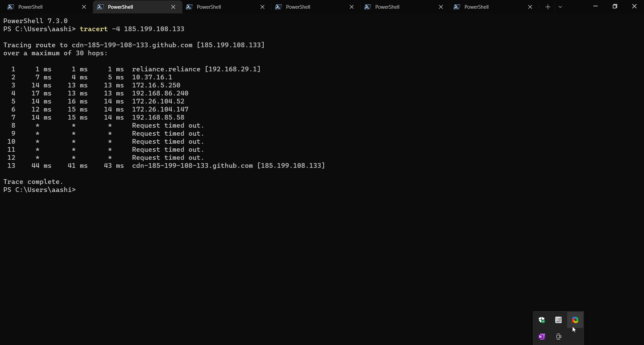Close the Windows Terminal window
Viewport: 644px width, 345px height.
[x=634, y=6]
